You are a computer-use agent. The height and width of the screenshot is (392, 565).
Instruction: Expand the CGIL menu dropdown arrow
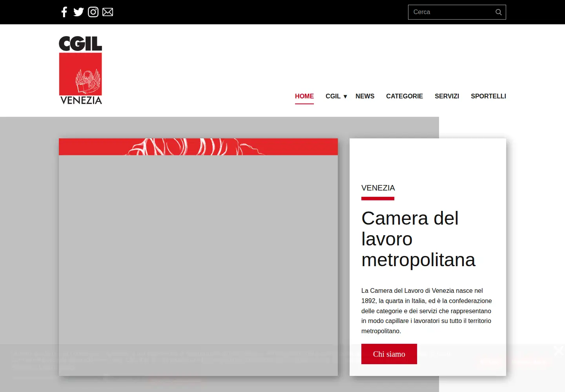coord(345,96)
